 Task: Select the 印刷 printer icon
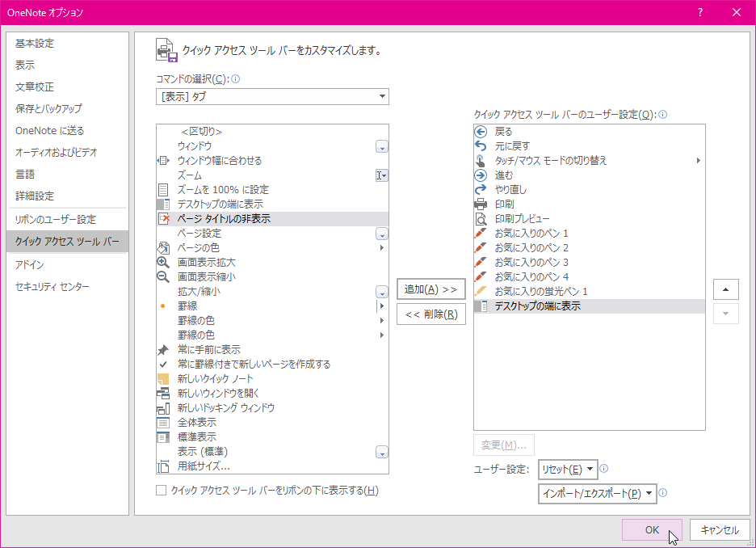click(x=481, y=204)
